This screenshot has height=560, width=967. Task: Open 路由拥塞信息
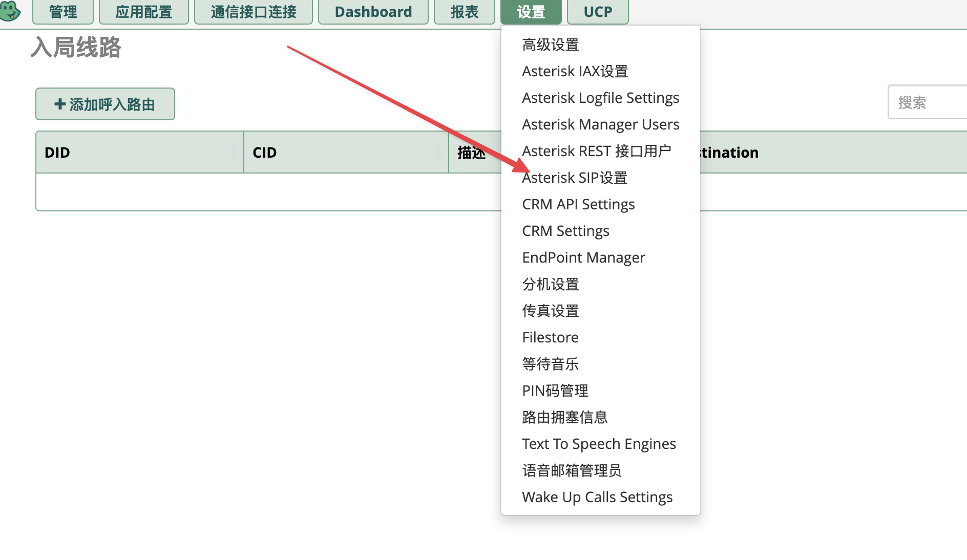pyautogui.click(x=565, y=417)
